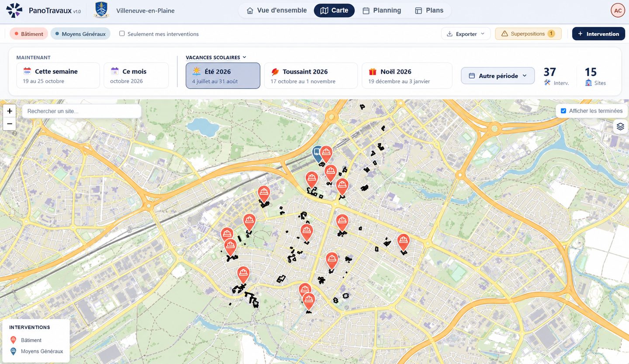Image resolution: width=629 pixels, height=364 pixels.
Task: Click the red Bâtiment legend marker
Action: [13, 340]
